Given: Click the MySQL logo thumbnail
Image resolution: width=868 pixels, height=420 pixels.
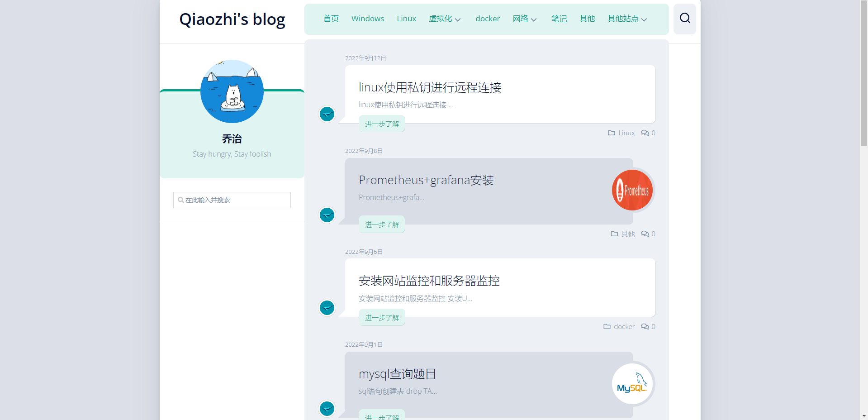Looking at the screenshot, I should point(632,384).
